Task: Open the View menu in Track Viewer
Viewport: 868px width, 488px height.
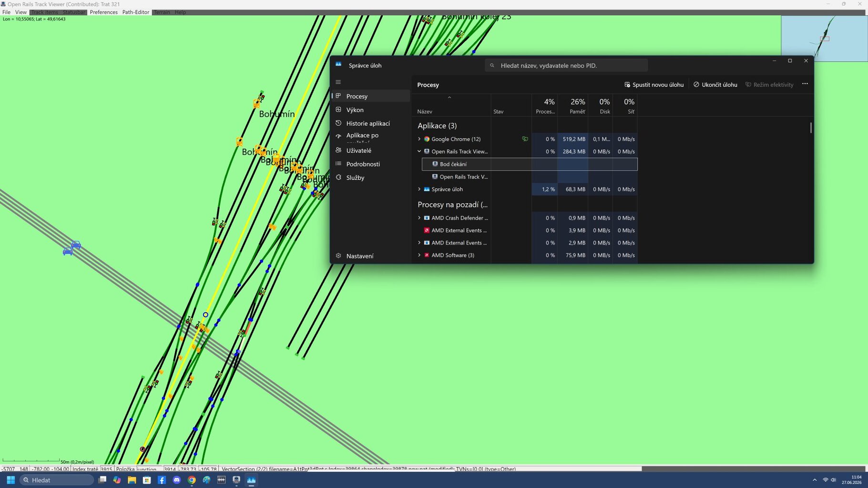Action: point(21,12)
